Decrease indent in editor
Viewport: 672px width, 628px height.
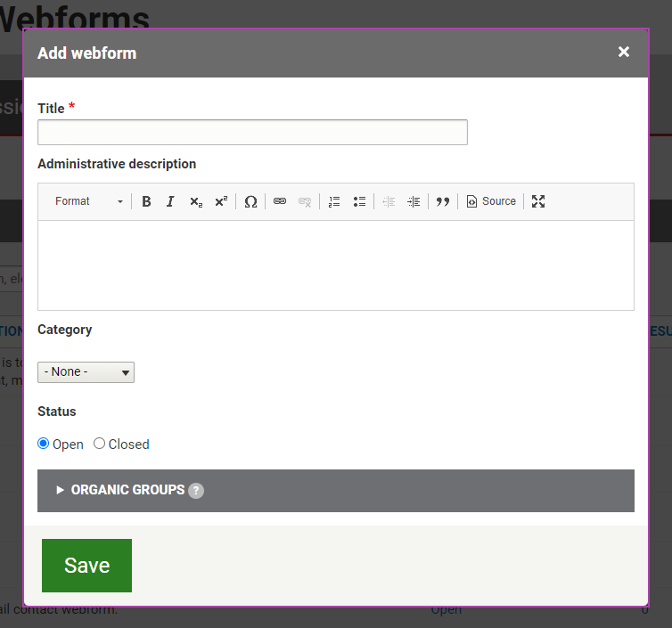tap(389, 201)
